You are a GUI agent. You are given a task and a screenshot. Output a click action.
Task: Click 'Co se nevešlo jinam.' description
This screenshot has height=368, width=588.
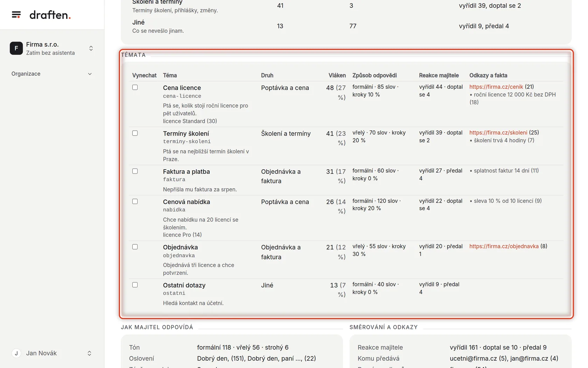point(158,31)
